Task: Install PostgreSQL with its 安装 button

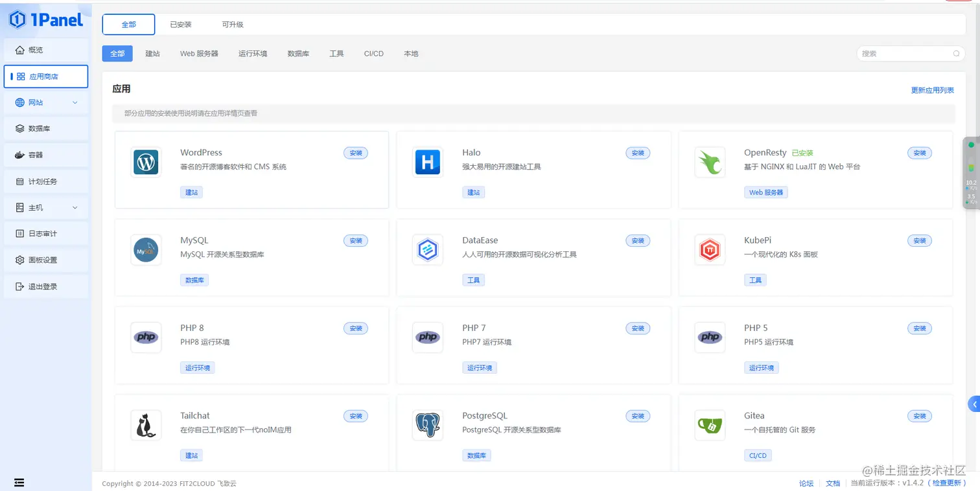Action: point(638,417)
